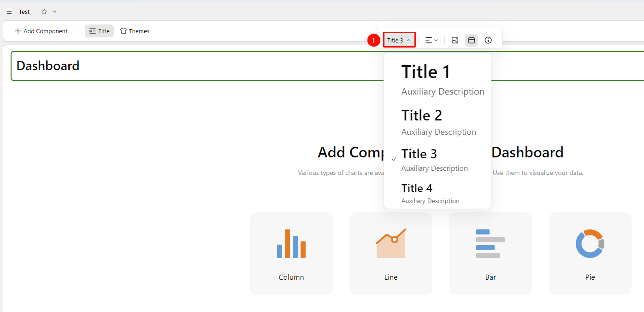Select the Title 4 style option
This screenshot has width=644, height=312.
click(437, 193)
